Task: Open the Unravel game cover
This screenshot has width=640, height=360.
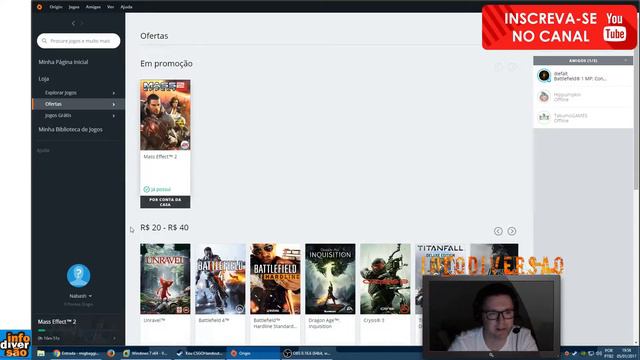Action: pos(165,279)
